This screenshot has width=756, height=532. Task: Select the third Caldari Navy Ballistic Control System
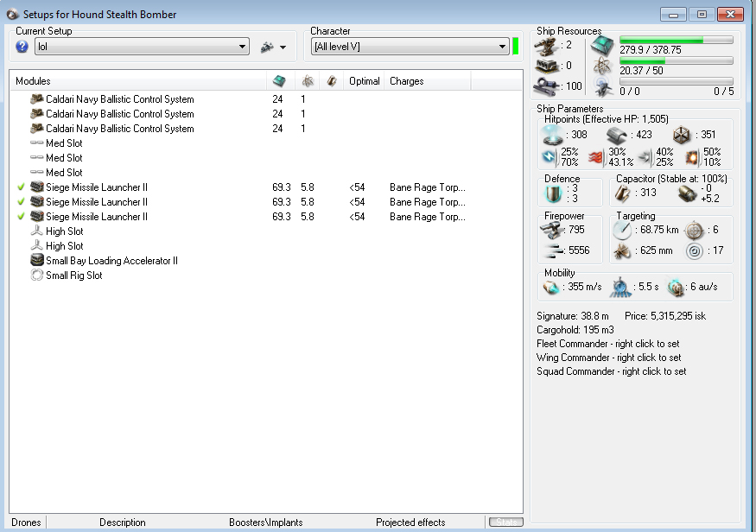(x=119, y=129)
